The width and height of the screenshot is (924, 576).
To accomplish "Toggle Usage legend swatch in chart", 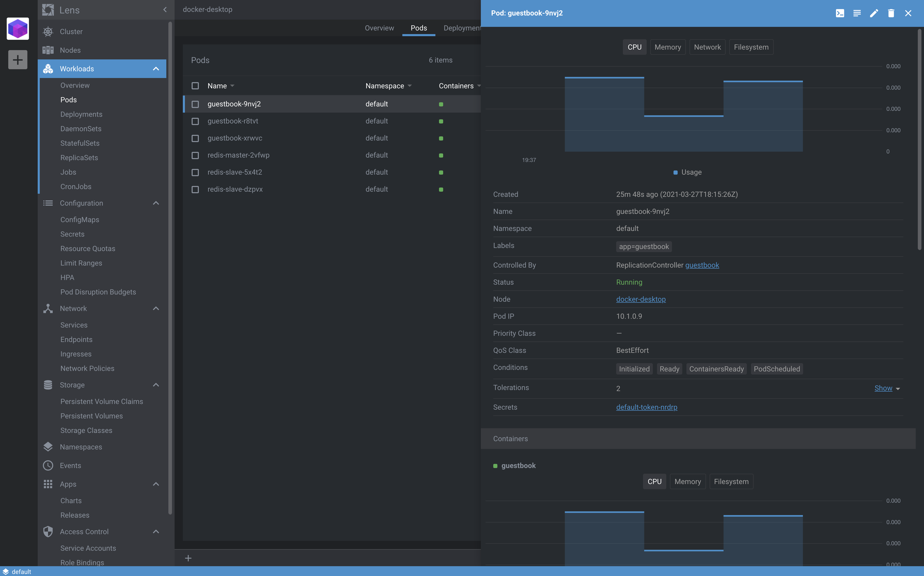I will [x=675, y=173].
